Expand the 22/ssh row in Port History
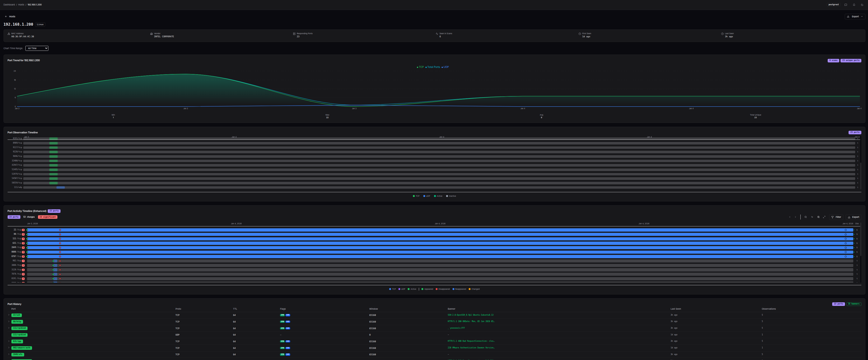Screen dimensions: 868x360 click(x=9, y=315)
